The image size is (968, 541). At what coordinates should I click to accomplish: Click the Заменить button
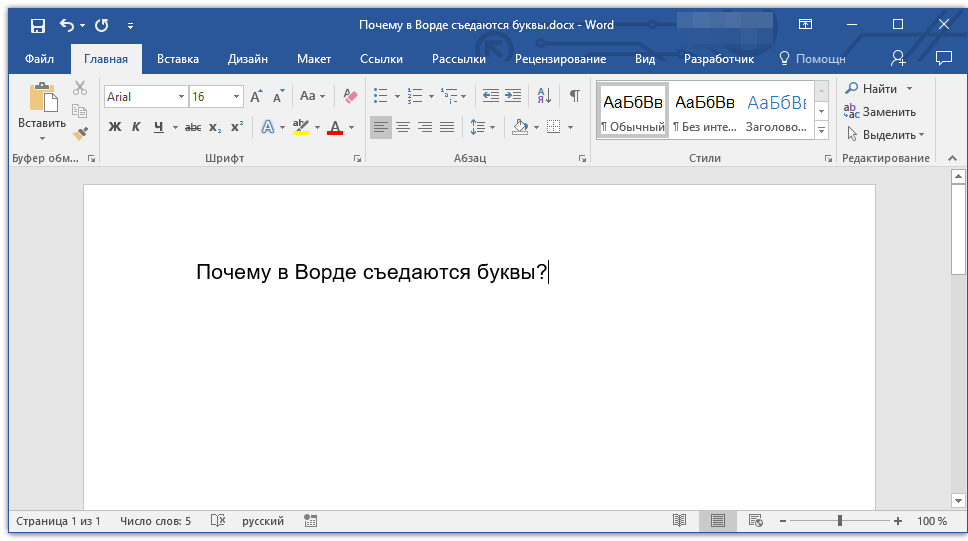pyautogui.click(x=880, y=112)
